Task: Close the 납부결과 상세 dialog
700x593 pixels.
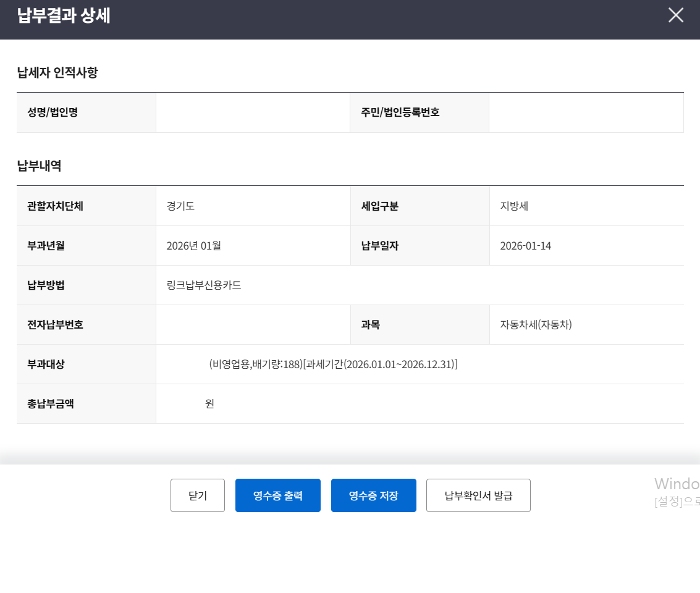Action: click(x=675, y=15)
